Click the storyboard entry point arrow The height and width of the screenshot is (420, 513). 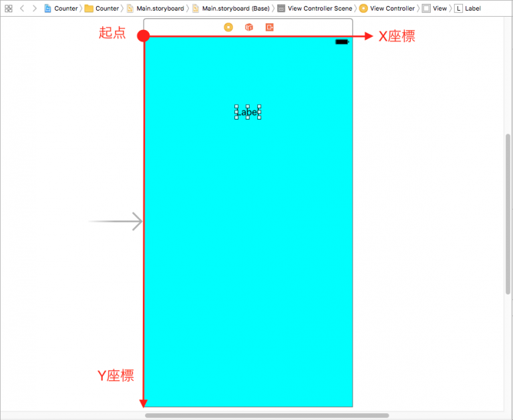pyautogui.click(x=116, y=221)
